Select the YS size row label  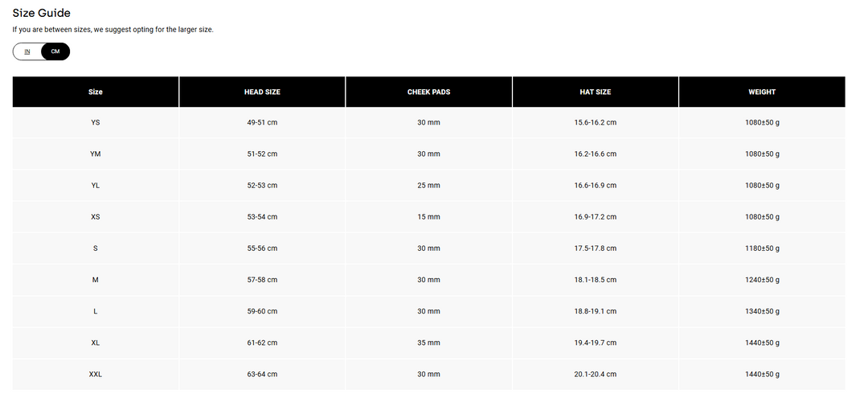click(x=96, y=122)
